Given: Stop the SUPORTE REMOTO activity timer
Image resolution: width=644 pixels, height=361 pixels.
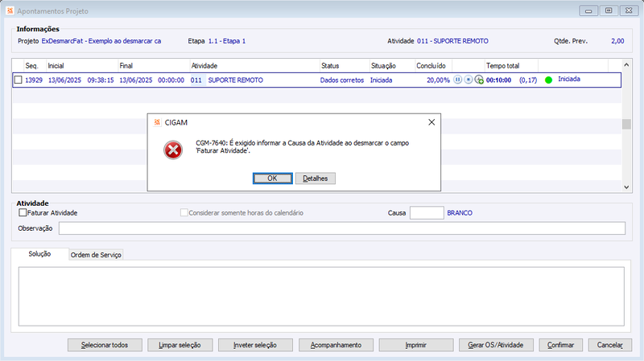Looking at the screenshot, I should pos(469,80).
